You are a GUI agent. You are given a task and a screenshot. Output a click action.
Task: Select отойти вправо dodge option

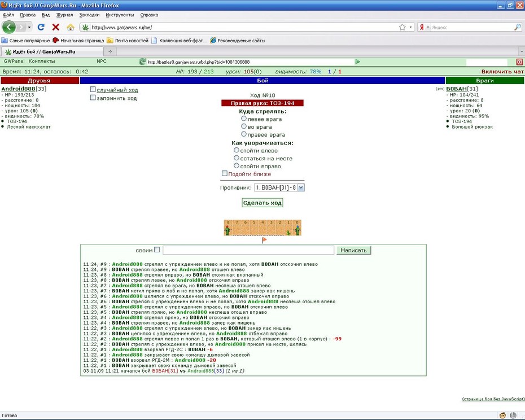click(x=237, y=165)
